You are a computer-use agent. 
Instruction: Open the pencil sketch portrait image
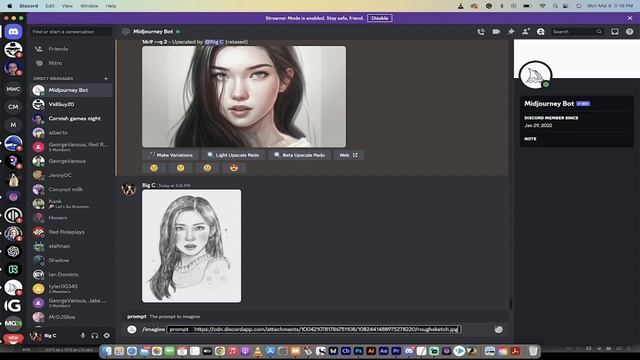[191, 246]
